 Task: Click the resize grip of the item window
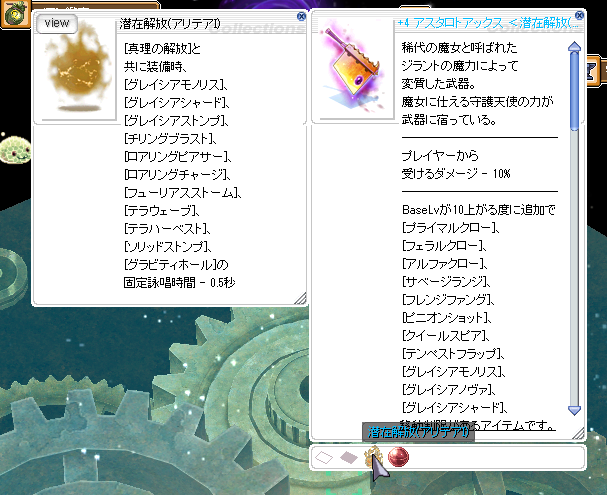576,434
